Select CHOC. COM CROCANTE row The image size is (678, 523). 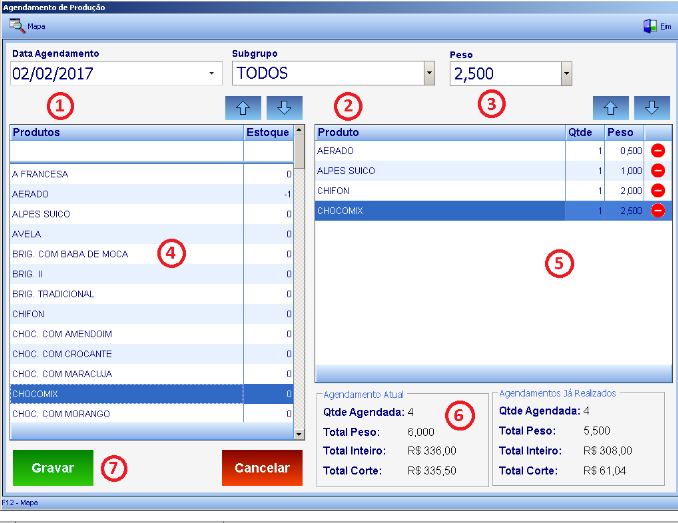click(x=151, y=354)
